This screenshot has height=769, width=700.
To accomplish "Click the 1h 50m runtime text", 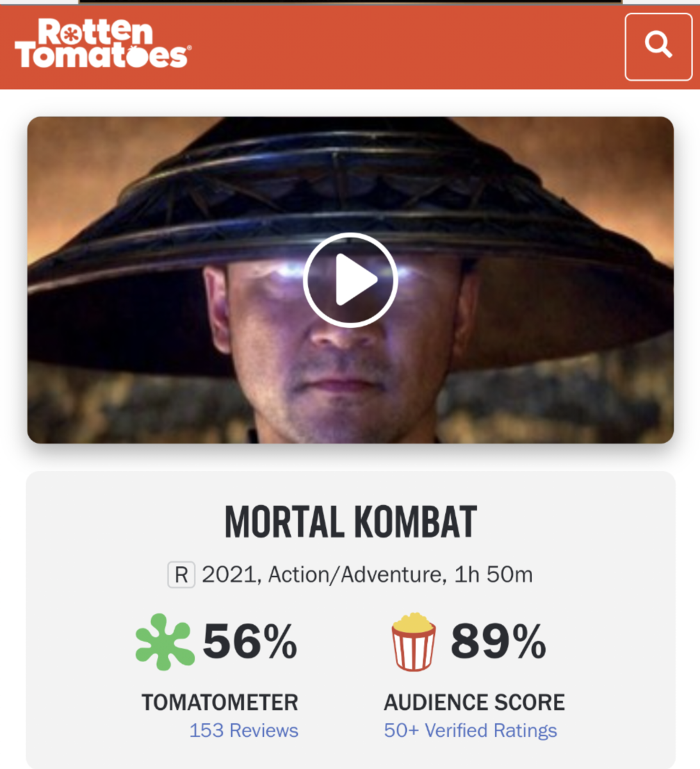I will coord(493,575).
